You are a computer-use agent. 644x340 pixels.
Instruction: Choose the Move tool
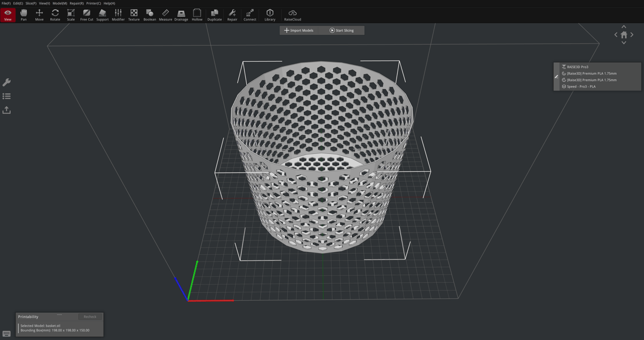[x=39, y=14]
